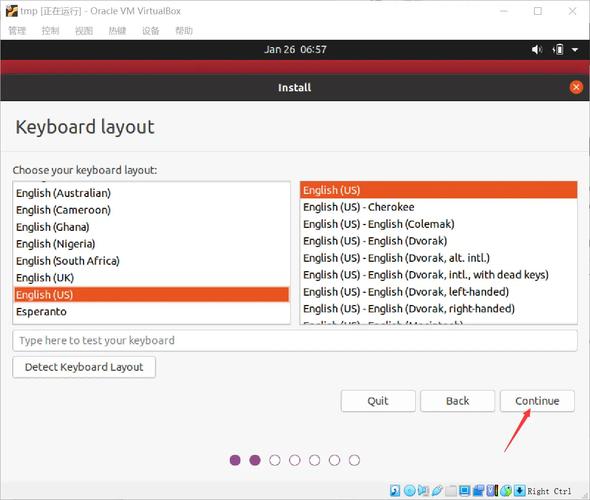
Task: Open the system menu dropdown arrow
Action: click(x=575, y=50)
